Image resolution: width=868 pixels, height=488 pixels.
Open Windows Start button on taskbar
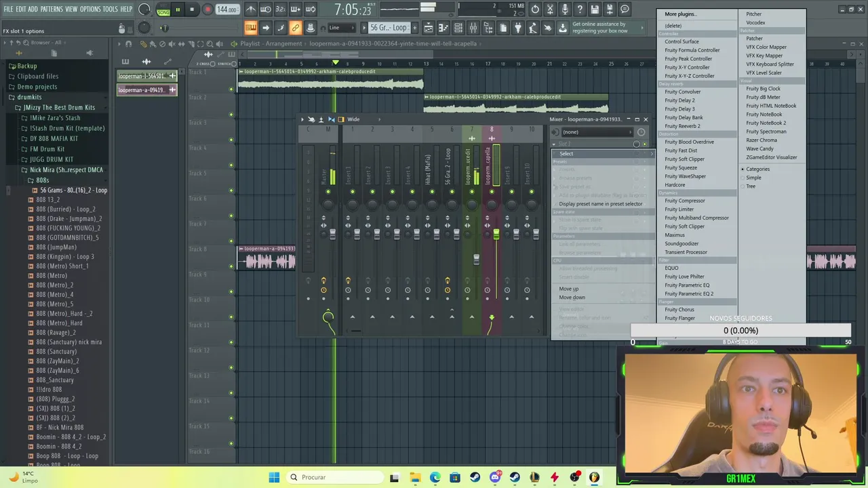(x=274, y=478)
